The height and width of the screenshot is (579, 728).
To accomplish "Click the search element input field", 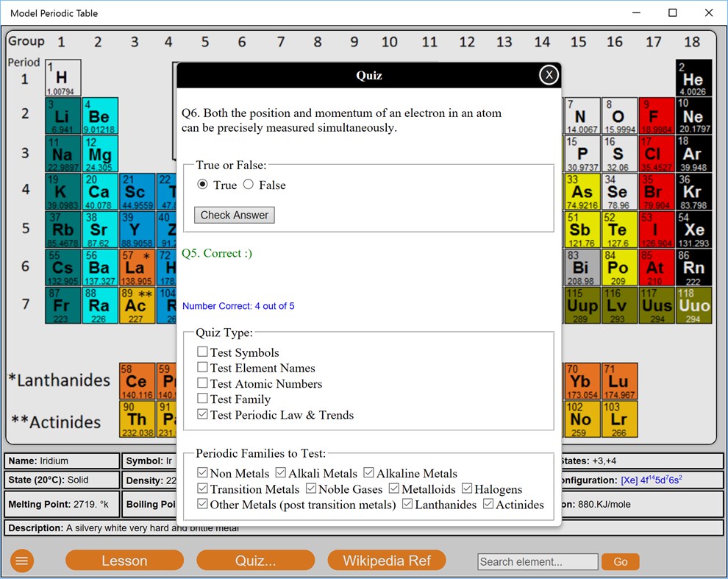I will point(538,561).
